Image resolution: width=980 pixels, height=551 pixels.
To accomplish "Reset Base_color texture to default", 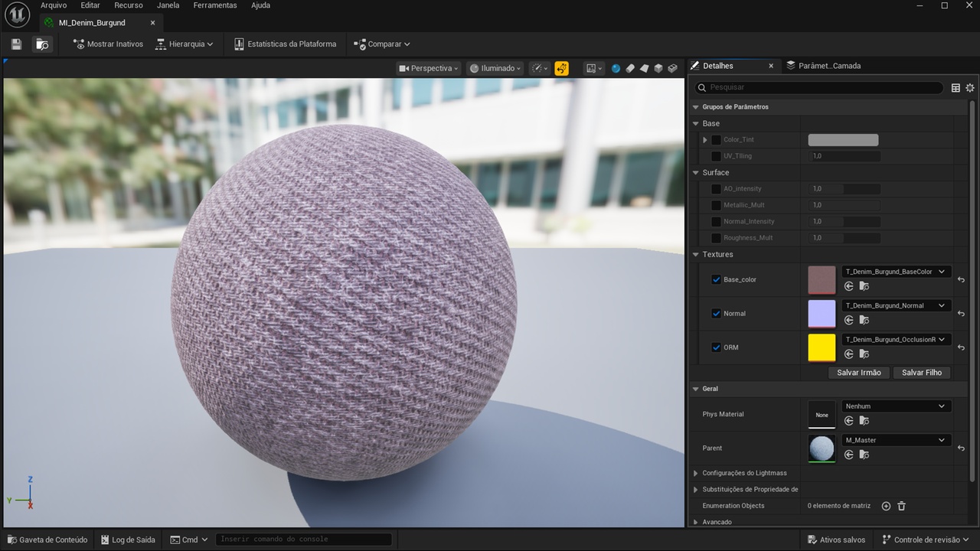I will pos(961,280).
